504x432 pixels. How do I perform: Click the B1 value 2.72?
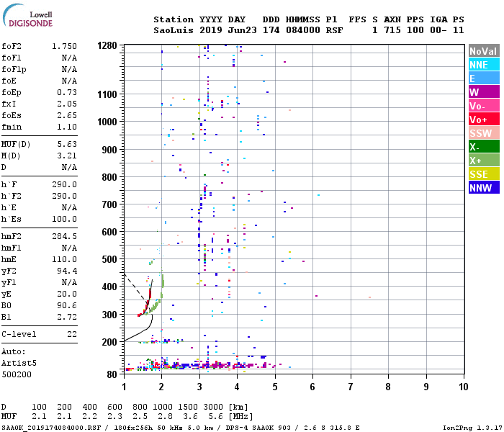(67, 317)
